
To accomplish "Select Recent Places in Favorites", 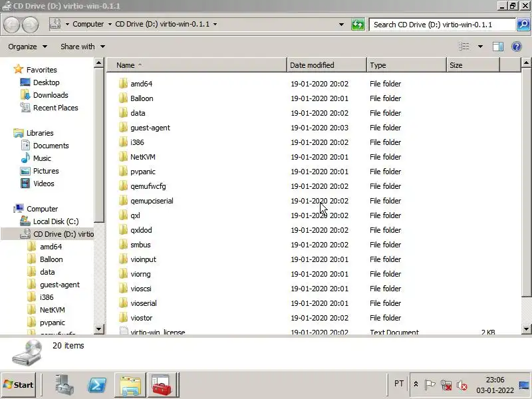I will click(56, 108).
